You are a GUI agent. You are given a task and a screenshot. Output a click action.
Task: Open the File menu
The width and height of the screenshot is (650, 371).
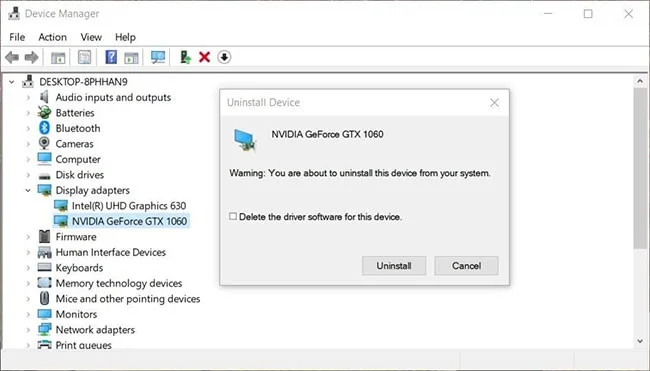[x=17, y=37]
